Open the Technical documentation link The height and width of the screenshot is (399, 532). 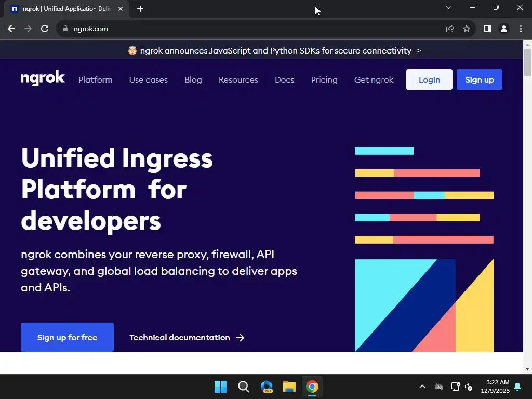[x=187, y=338]
